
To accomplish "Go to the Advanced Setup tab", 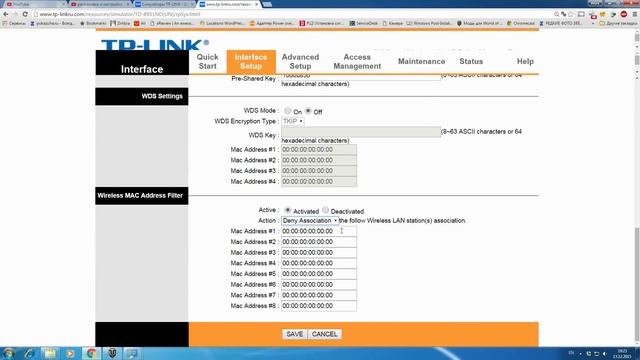I will [300, 62].
